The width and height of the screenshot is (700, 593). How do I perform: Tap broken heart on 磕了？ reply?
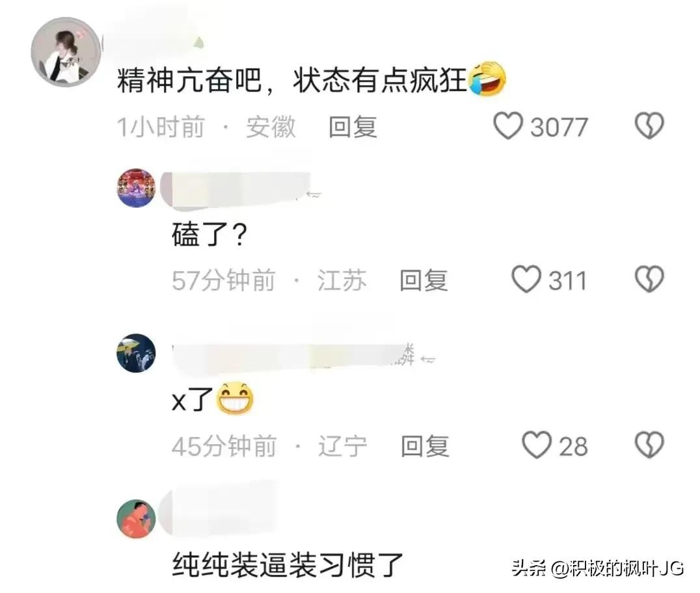click(x=649, y=280)
